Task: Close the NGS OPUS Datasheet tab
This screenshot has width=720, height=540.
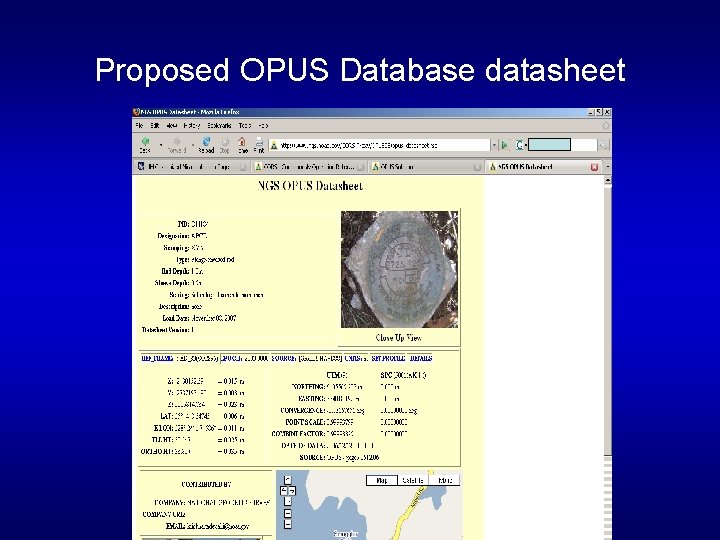Action: point(594,167)
